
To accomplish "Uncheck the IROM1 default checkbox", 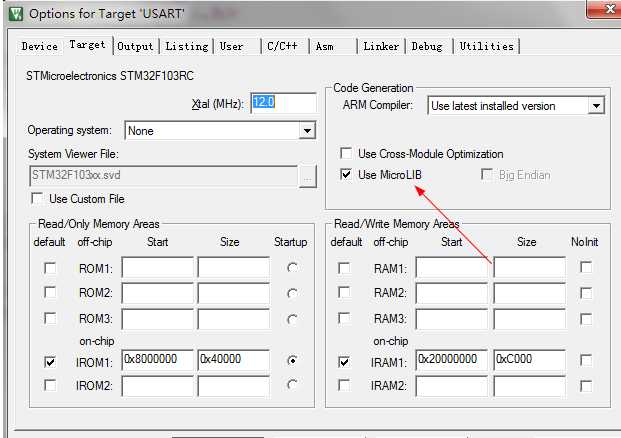I will [50, 362].
